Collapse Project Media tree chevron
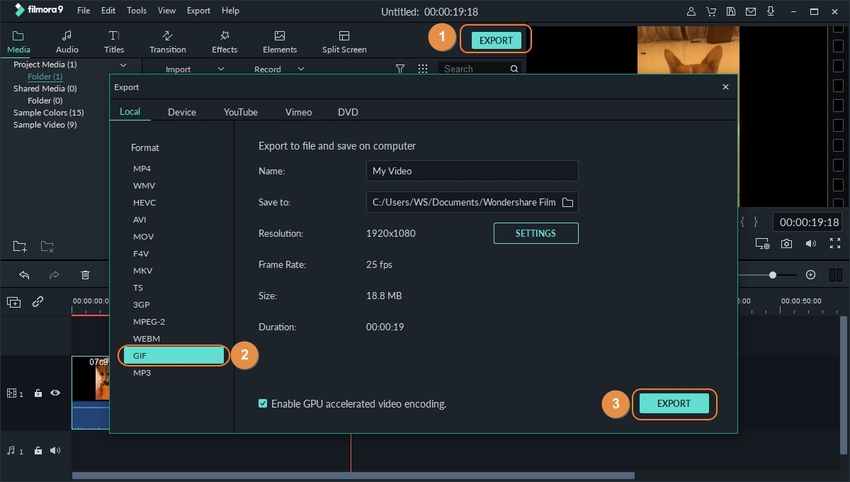Image resolution: width=850 pixels, height=482 pixels. [x=123, y=65]
